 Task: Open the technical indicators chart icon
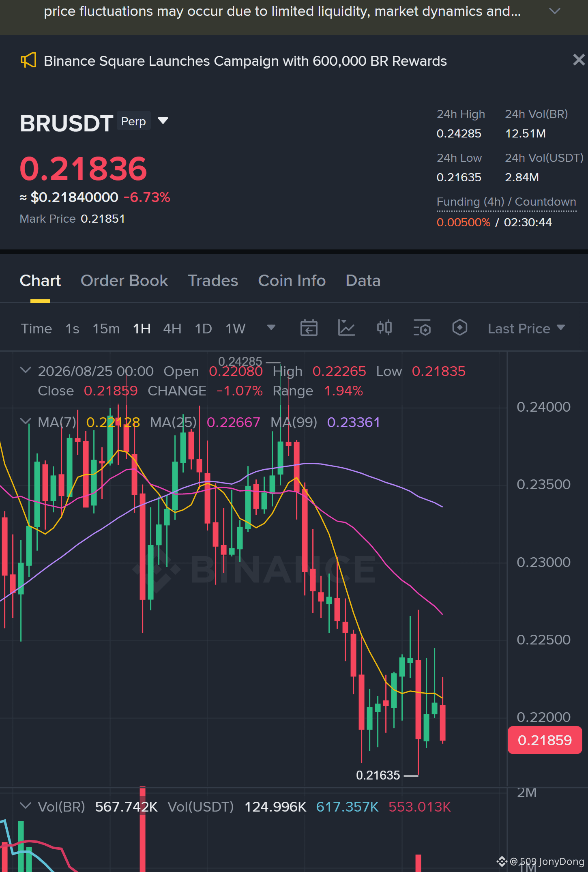pos(346,328)
